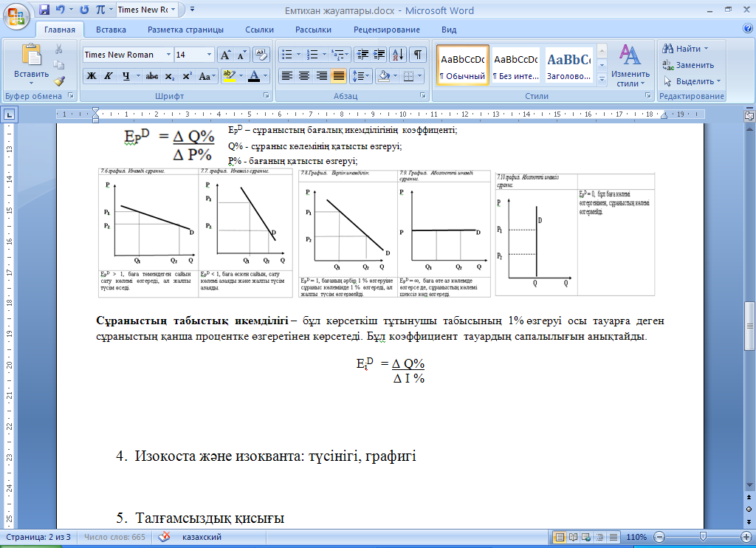Viewport: 756px width, 548px height.
Task: Open the Разметка страницы tab
Action: (x=185, y=30)
